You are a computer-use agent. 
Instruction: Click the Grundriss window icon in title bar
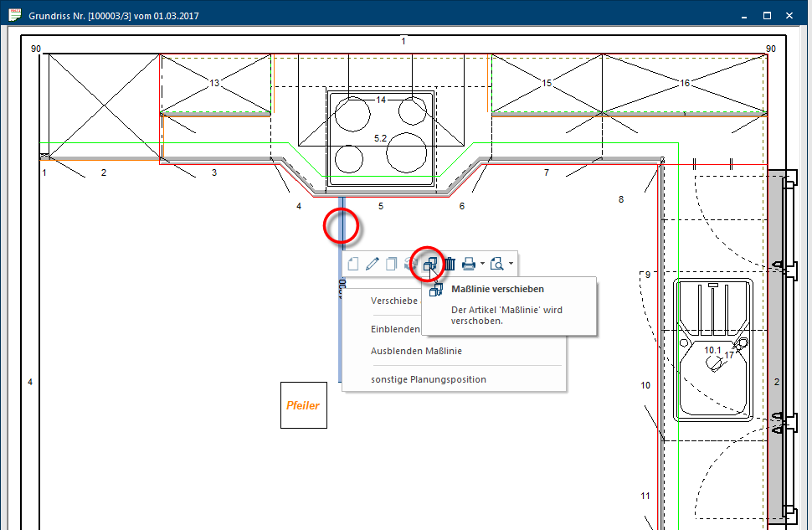pos(13,14)
